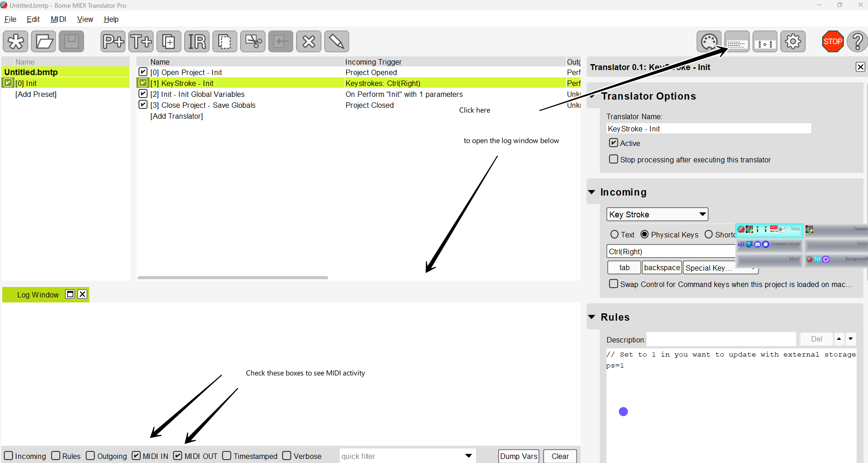This screenshot has height=463, width=868.
Task: Enable Stop processing after executing this translator
Action: (x=613, y=159)
